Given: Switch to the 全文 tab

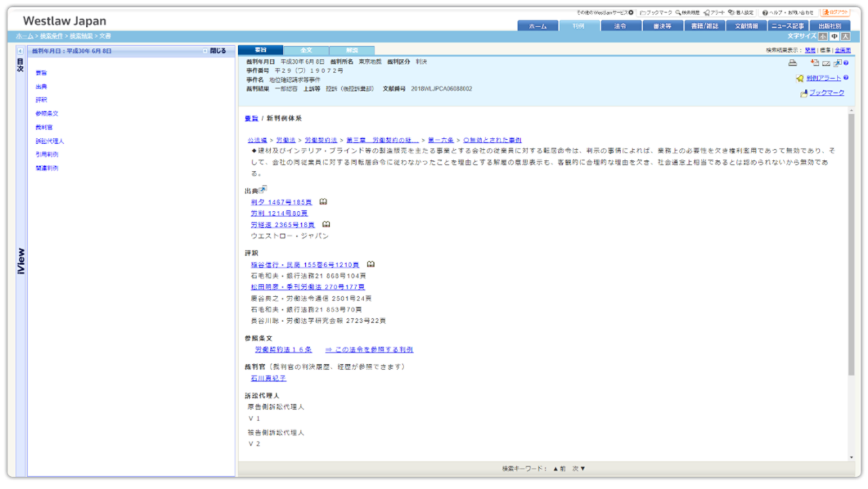Looking at the screenshot, I should click(306, 50).
